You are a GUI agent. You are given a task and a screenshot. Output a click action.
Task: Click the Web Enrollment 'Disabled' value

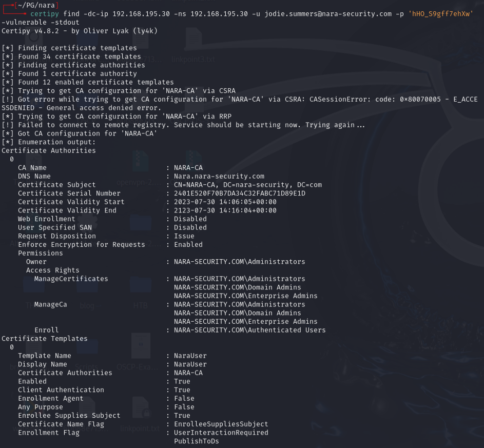point(190,219)
